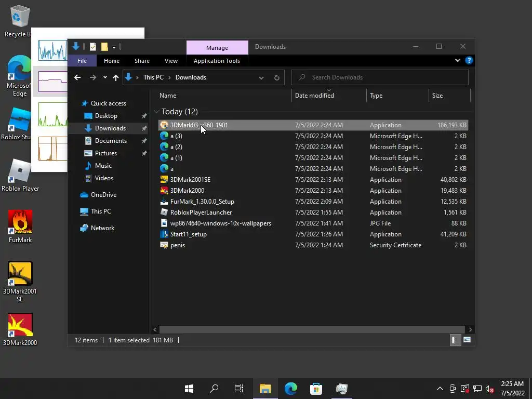
Task: Switch to the Share ribbon tab
Action: tap(142, 61)
